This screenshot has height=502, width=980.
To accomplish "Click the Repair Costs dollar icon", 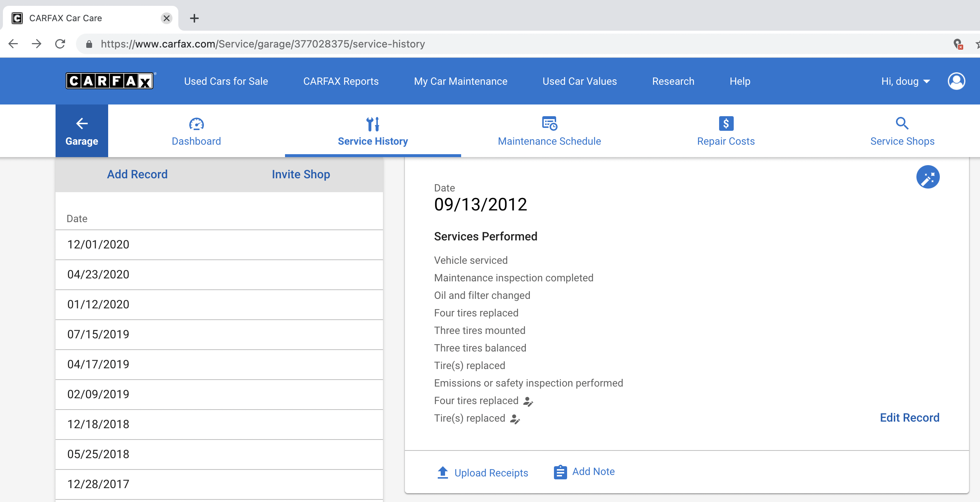I will (726, 123).
